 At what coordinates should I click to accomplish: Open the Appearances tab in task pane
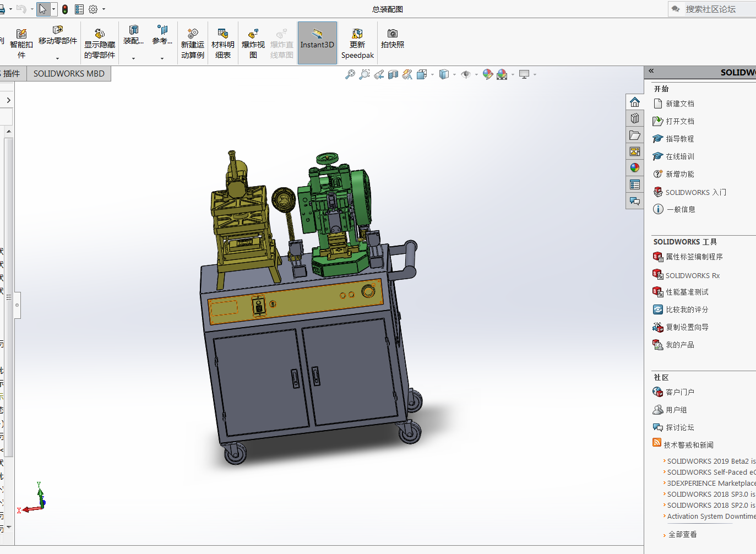(635, 168)
